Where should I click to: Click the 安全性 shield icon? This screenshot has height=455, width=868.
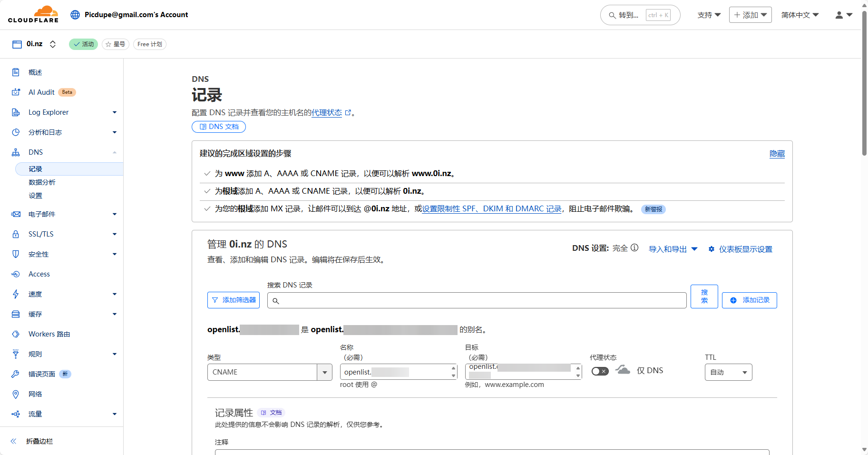pos(16,254)
